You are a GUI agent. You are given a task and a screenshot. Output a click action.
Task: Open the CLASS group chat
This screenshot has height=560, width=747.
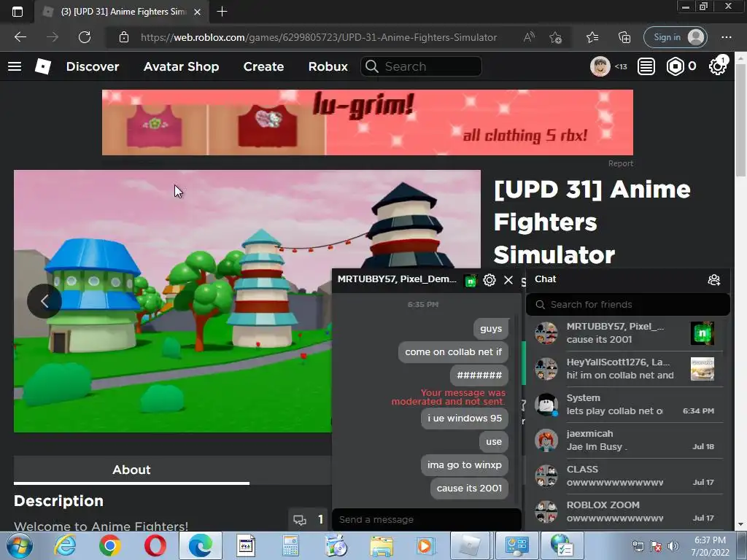coord(628,476)
